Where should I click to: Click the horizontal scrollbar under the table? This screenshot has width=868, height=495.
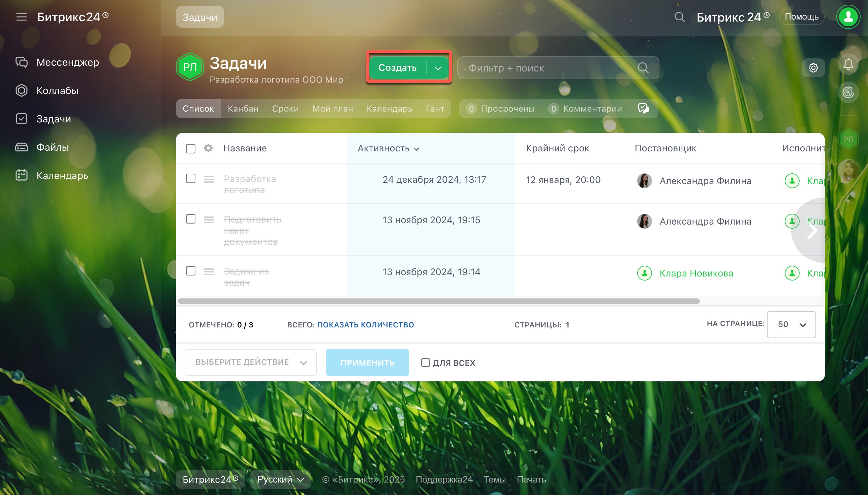pos(439,301)
